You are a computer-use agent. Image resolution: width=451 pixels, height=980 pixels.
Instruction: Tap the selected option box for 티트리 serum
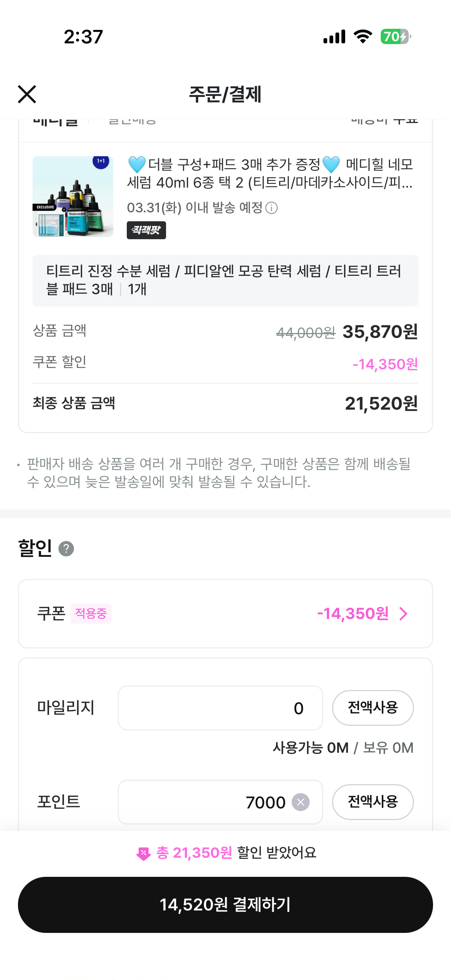click(x=225, y=280)
